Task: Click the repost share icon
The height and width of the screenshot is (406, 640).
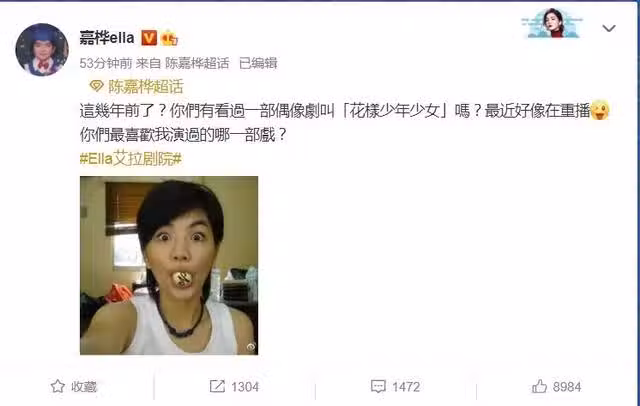Action: pyautogui.click(x=217, y=386)
